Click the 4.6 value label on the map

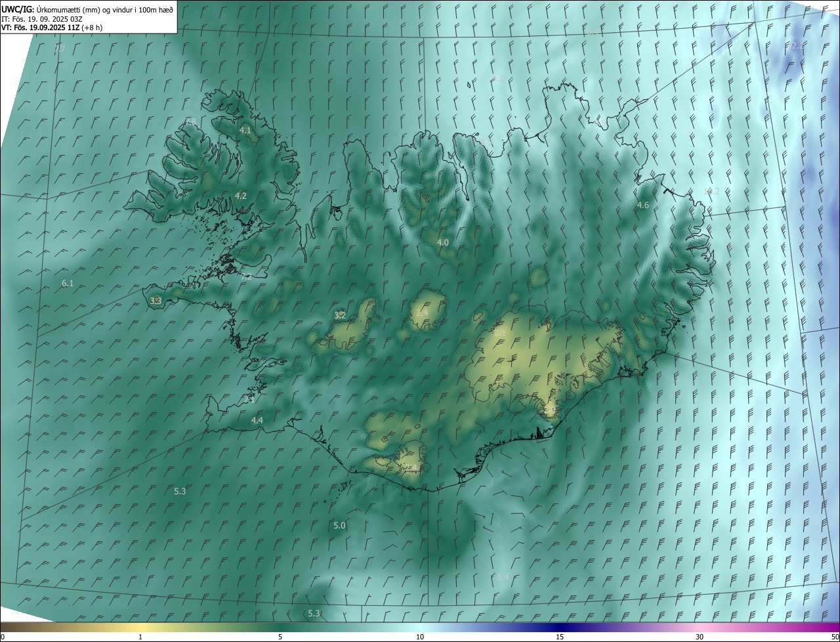[643, 205]
